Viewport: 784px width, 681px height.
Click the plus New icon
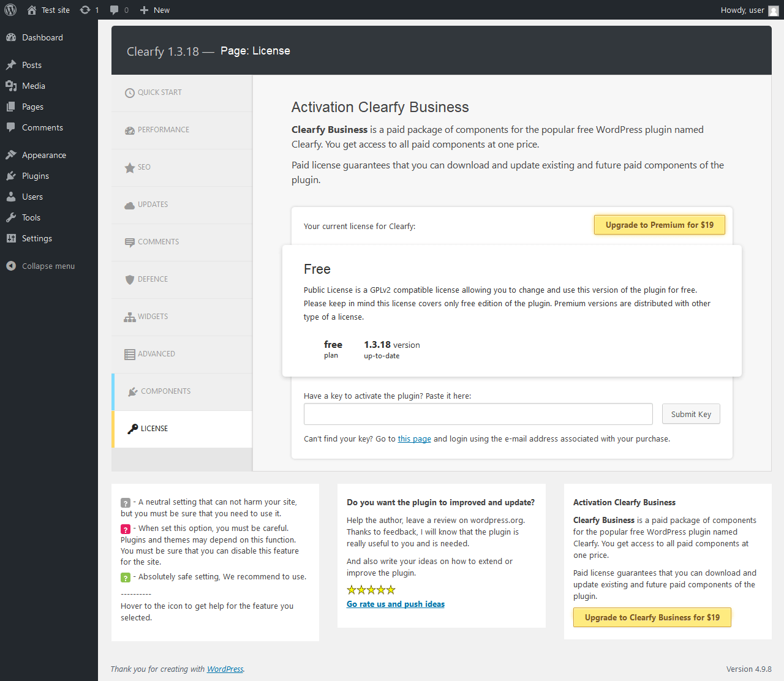pos(144,10)
